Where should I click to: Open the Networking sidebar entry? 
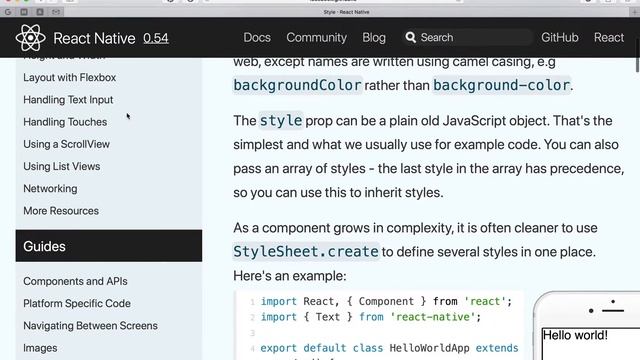pyautogui.click(x=50, y=189)
